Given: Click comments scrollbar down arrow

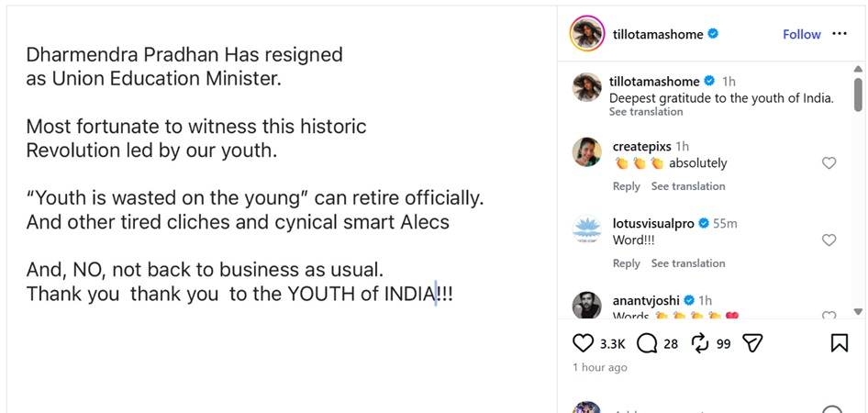Looking at the screenshot, I should click(858, 312).
